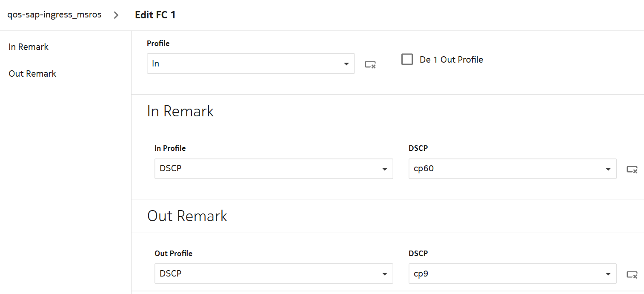
Task: Click the Out Remark section heading
Action: click(x=187, y=216)
